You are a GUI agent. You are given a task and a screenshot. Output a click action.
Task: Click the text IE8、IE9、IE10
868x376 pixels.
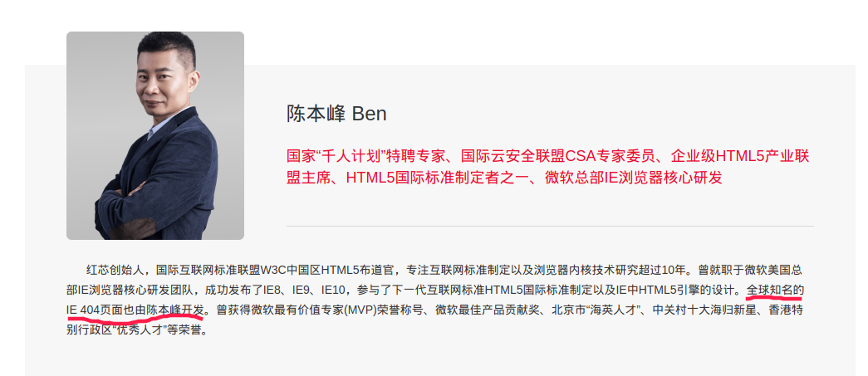(x=303, y=291)
